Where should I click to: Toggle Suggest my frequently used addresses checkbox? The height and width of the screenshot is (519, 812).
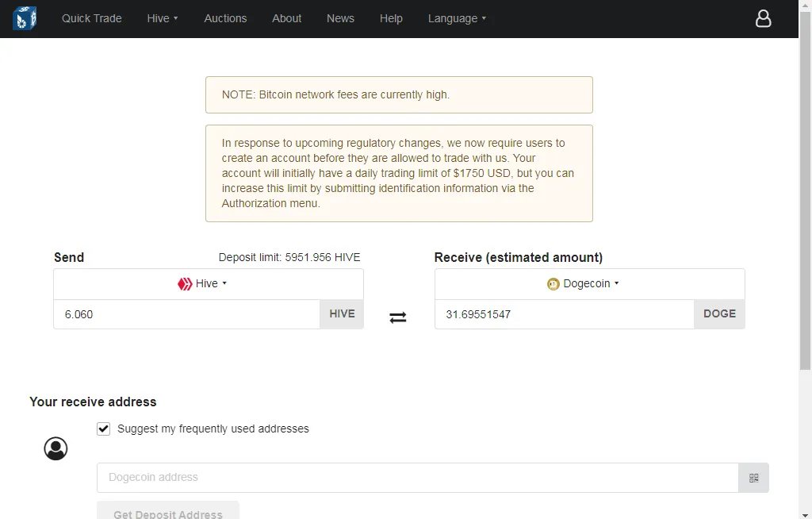tap(104, 429)
